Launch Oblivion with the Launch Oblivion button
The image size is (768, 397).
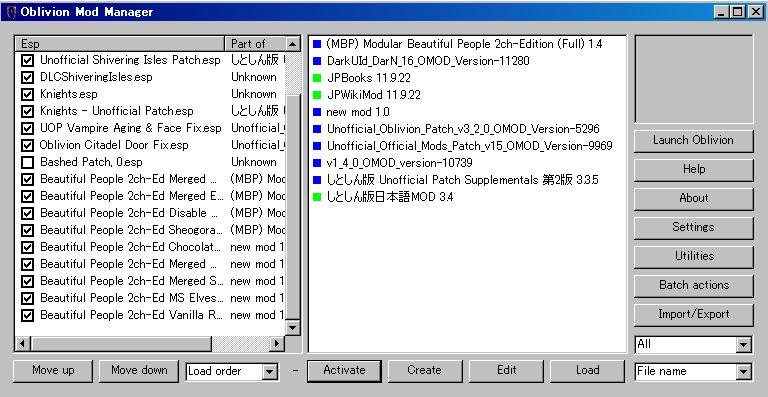coord(694,141)
